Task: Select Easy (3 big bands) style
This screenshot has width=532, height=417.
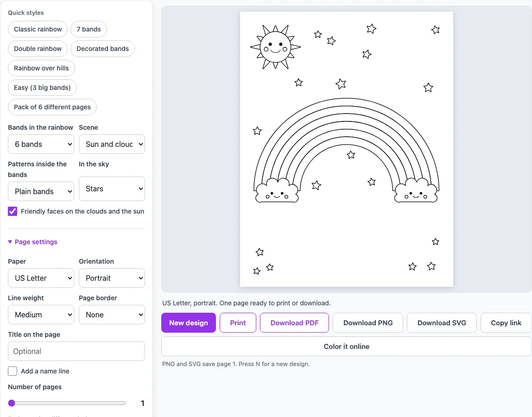Action: pyautogui.click(x=43, y=88)
